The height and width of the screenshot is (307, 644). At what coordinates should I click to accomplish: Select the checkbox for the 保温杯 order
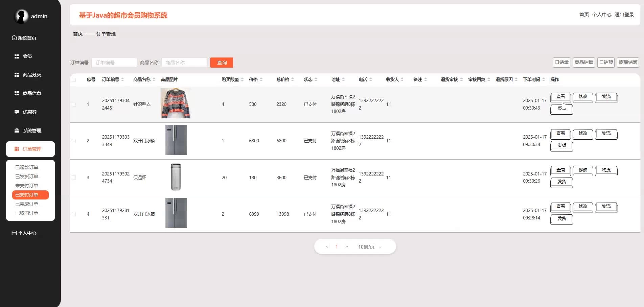click(74, 178)
